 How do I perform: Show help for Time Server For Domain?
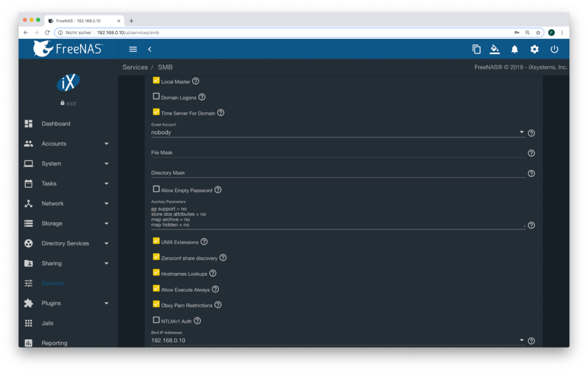(221, 113)
